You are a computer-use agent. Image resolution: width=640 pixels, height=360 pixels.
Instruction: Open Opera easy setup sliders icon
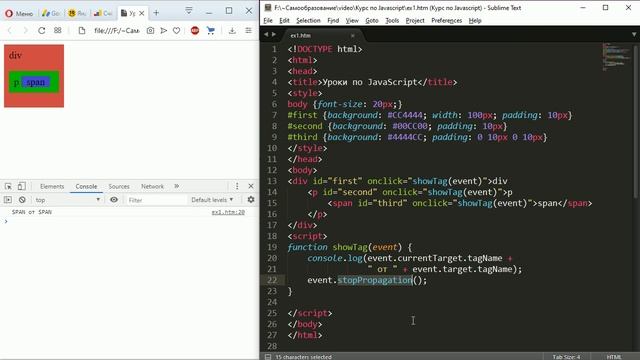pyautogui.click(x=248, y=31)
